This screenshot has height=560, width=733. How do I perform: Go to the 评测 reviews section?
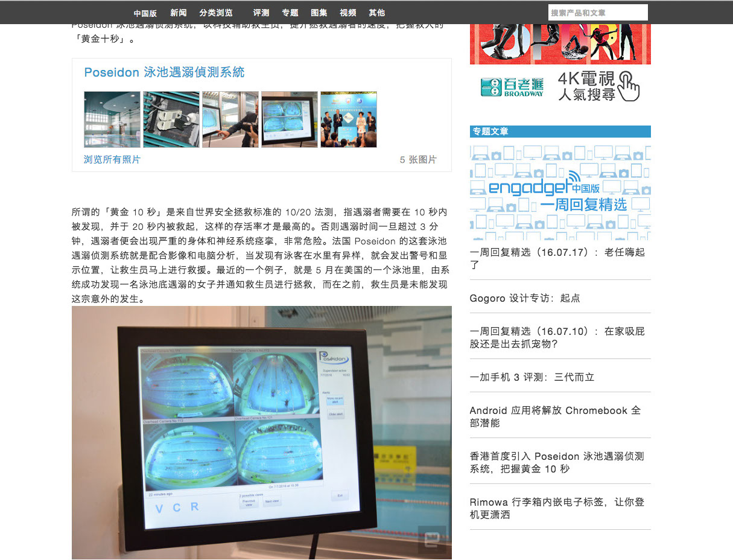click(261, 13)
